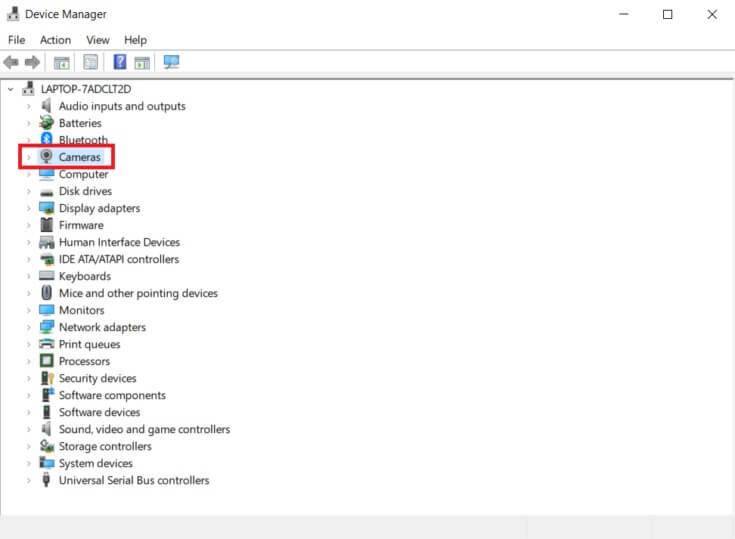Click the Print queues printer icon

[46, 344]
